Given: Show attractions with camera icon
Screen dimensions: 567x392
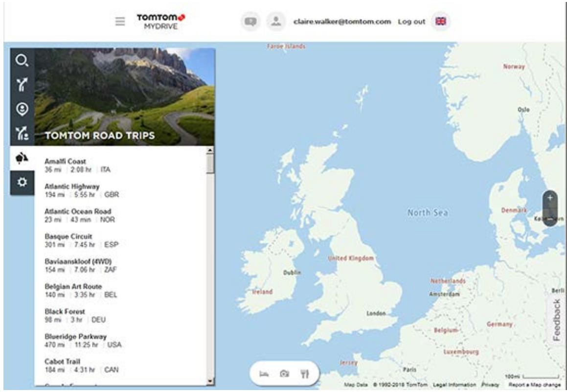Looking at the screenshot, I should point(285,373).
